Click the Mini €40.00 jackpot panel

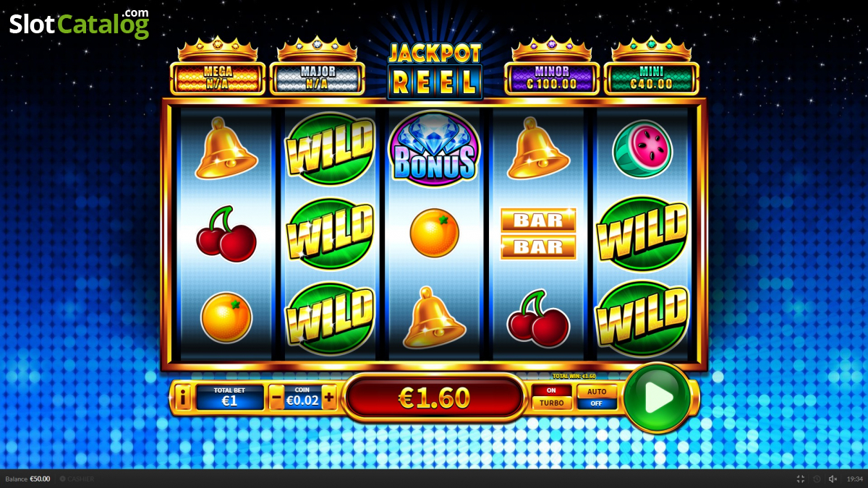coord(652,78)
